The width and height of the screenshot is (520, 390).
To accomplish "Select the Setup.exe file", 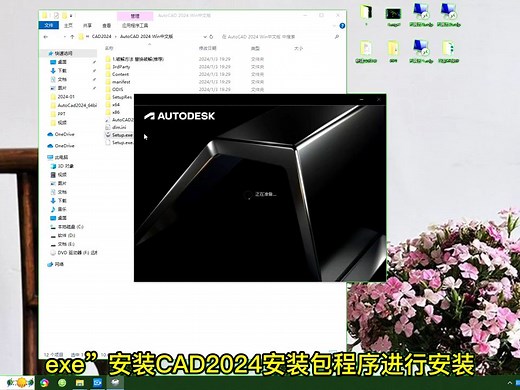I will [x=119, y=135].
